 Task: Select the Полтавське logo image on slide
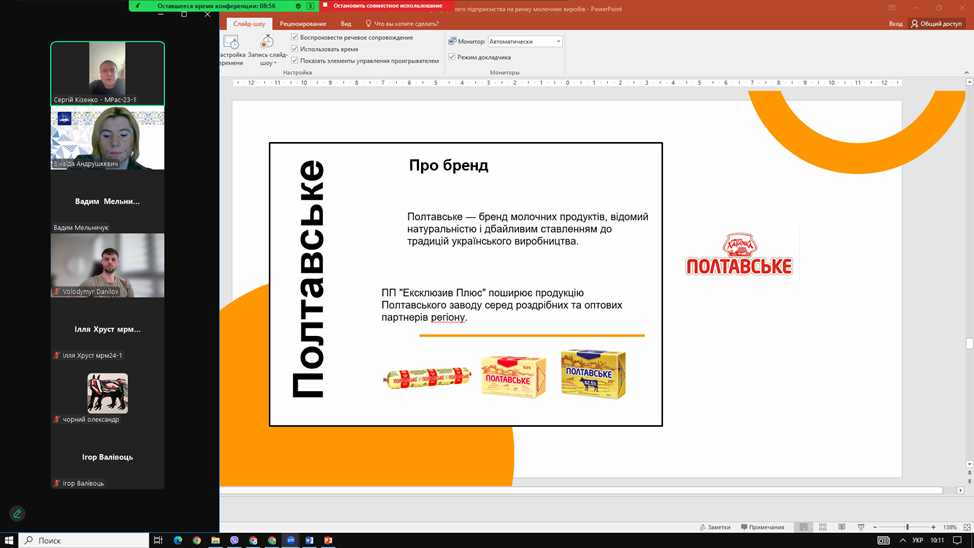(x=738, y=255)
